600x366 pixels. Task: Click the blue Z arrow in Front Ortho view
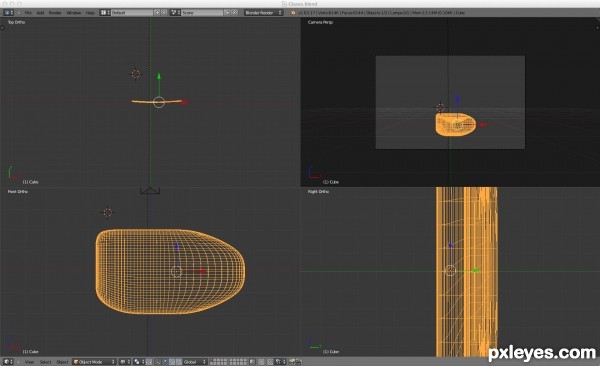pyautogui.click(x=176, y=246)
